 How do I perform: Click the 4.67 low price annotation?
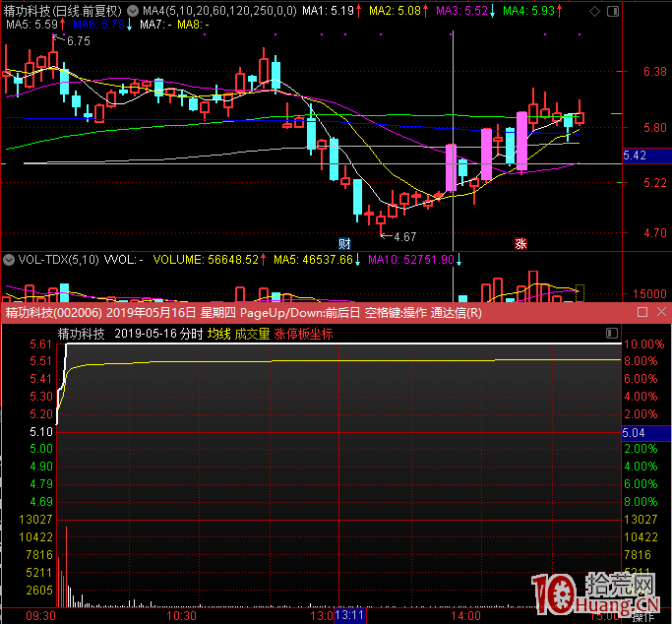(x=404, y=237)
